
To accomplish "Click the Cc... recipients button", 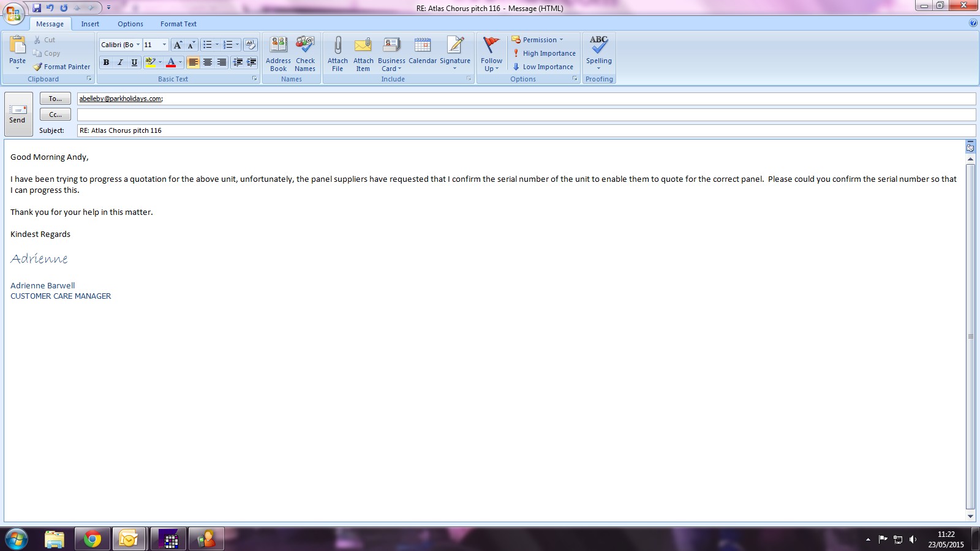I will [x=55, y=114].
